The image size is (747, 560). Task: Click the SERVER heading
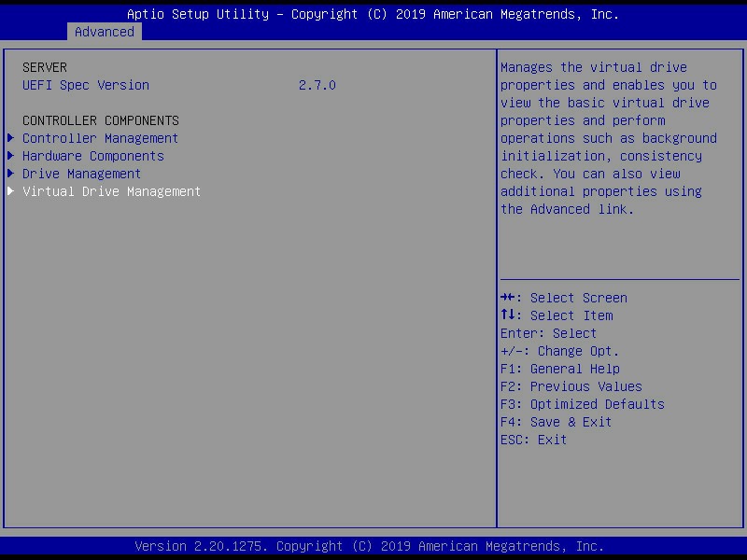tap(45, 67)
